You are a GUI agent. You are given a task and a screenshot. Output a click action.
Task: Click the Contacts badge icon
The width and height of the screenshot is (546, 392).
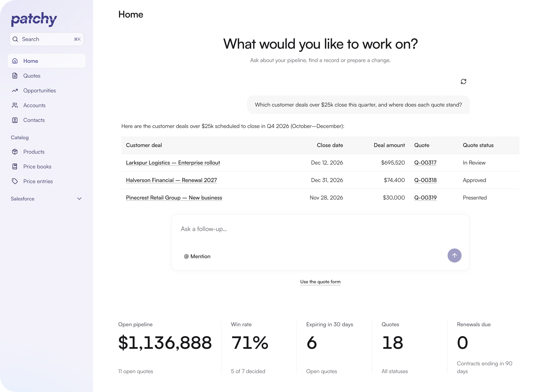pos(15,120)
